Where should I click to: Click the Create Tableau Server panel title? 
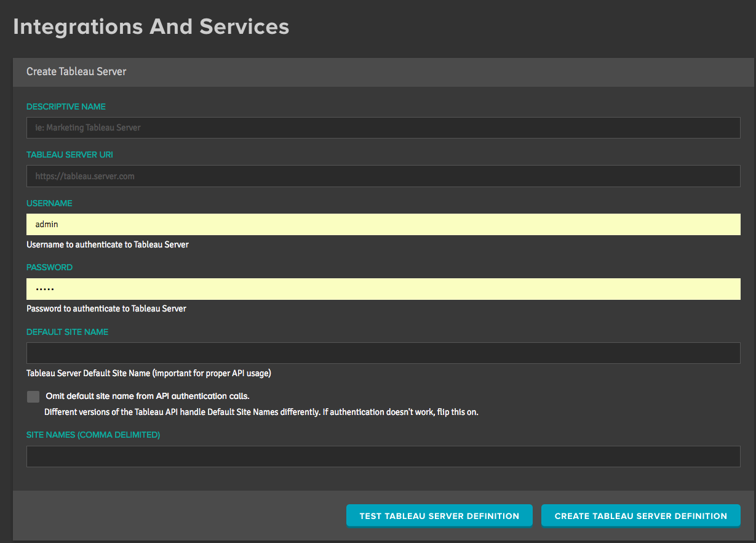coord(76,71)
